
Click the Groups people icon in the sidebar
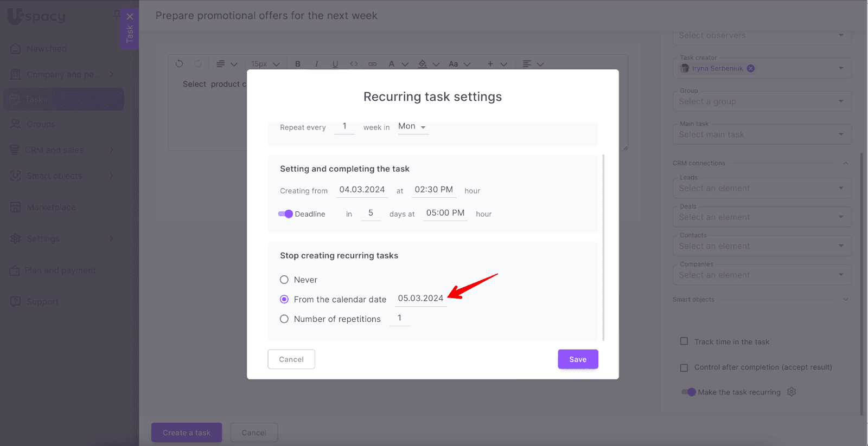(15, 124)
